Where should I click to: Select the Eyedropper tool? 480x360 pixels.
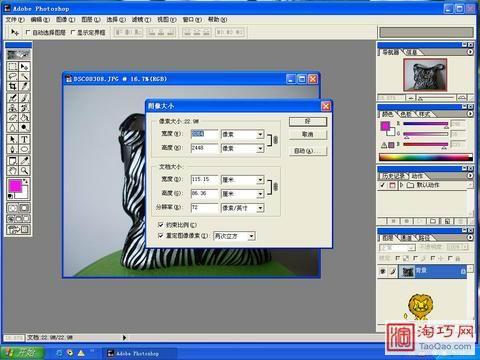tap(24, 160)
